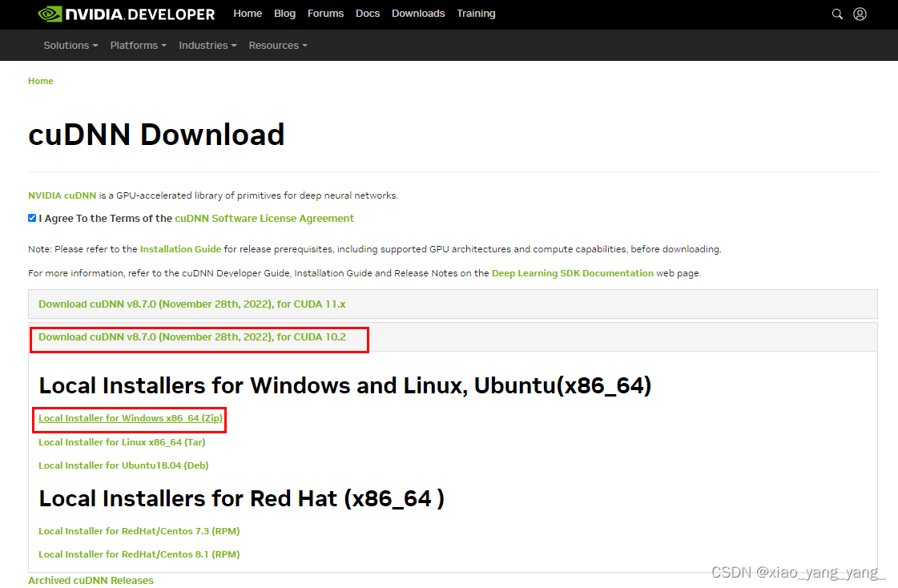Click the NVIDIA Developer logo
898x588 pixels.
pyautogui.click(x=127, y=14)
